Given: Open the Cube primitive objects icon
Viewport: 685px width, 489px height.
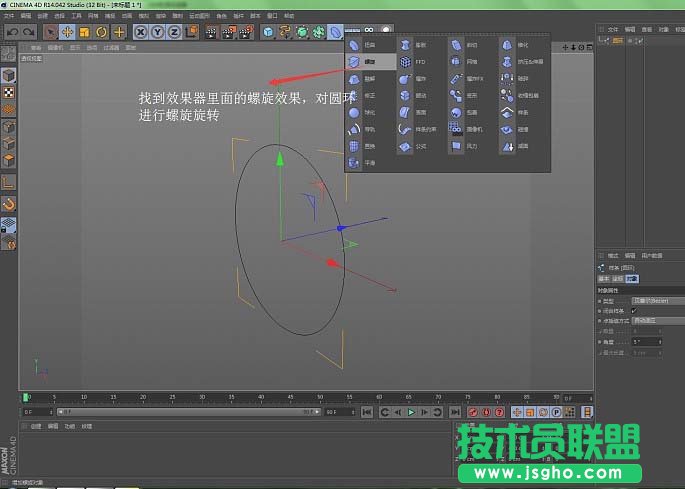Looking at the screenshot, I should coord(268,32).
